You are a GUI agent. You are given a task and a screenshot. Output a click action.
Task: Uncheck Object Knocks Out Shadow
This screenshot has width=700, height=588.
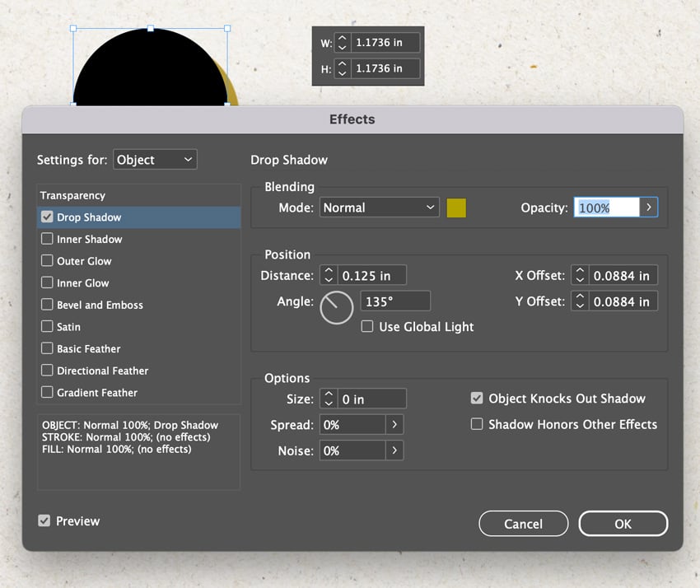tap(477, 399)
